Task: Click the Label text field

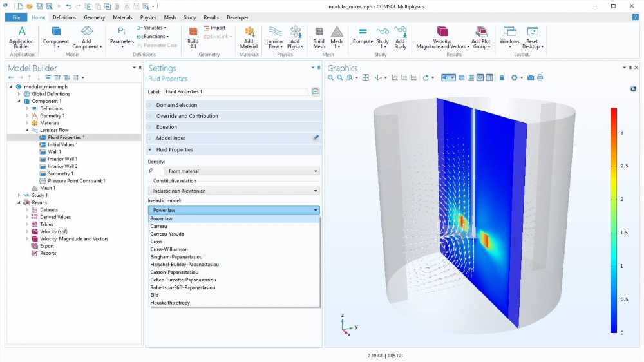Action: (236, 91)
